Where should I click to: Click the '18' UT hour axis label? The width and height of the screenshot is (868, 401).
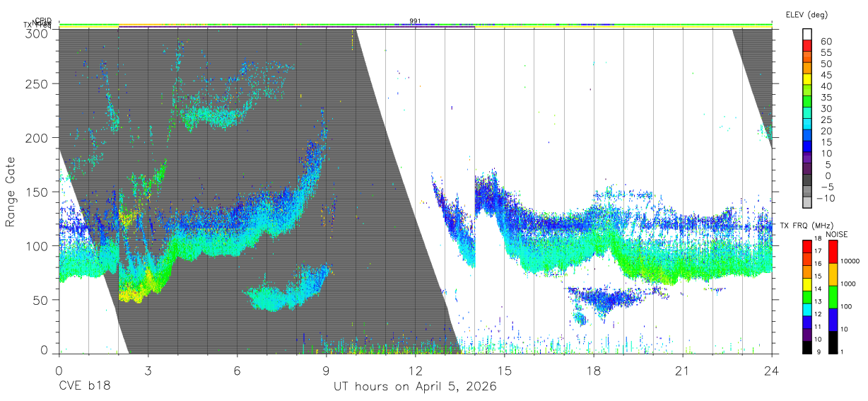point(593,371)
